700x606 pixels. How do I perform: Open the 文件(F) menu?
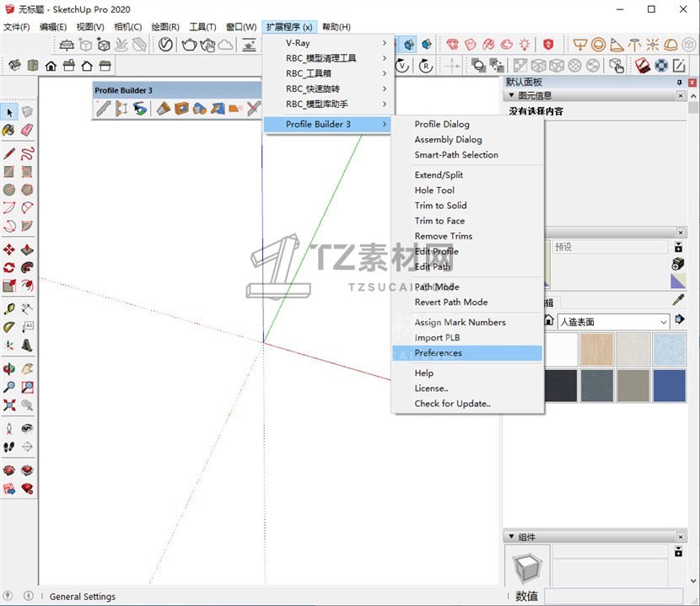pyautogui.click(x=17, y=27)
